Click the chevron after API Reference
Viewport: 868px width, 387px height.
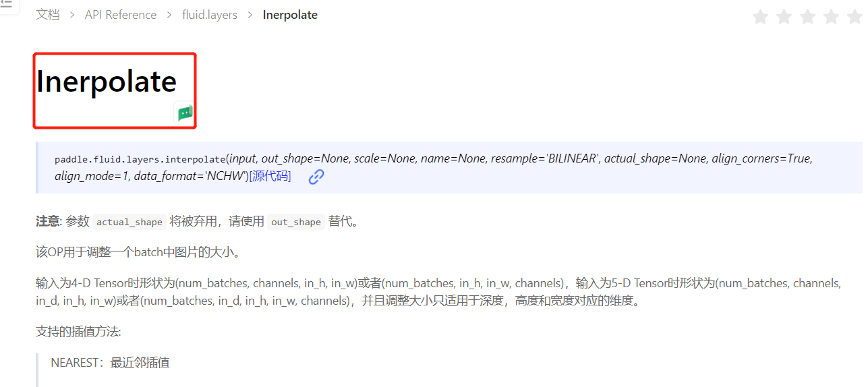169,15
